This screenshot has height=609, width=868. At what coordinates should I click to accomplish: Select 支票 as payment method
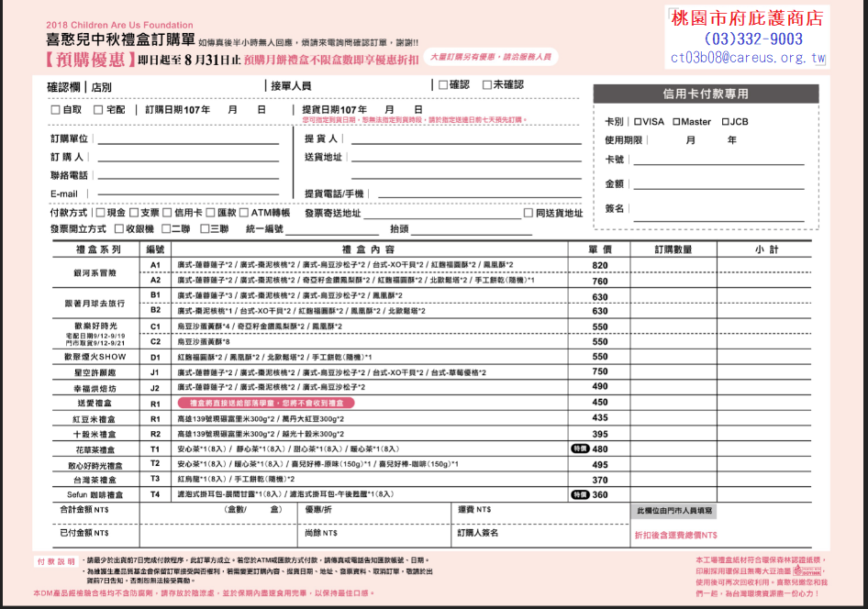pyautogui.click(x=134, y=213)
